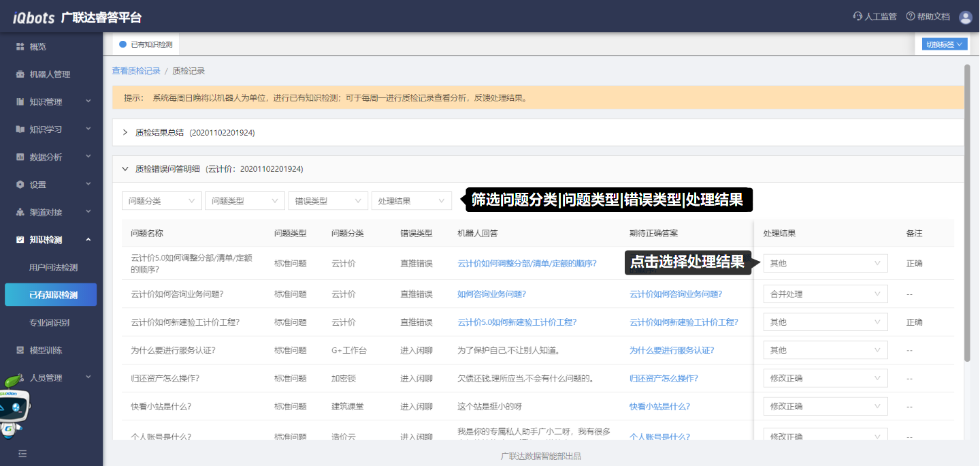Change the 合并处理 result dropdown
This screenshot has width=980, height=466.
point(825,294)
